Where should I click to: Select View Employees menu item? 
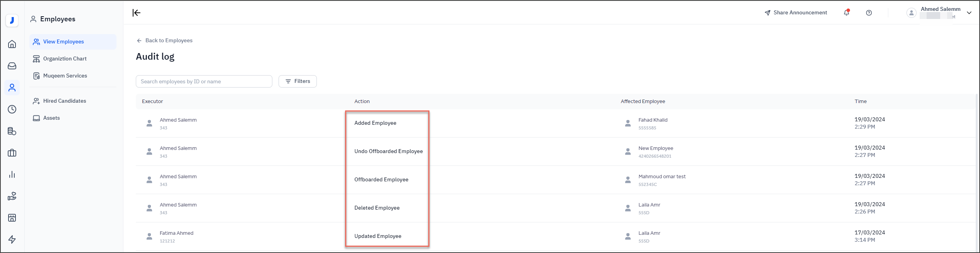[63, 42]
